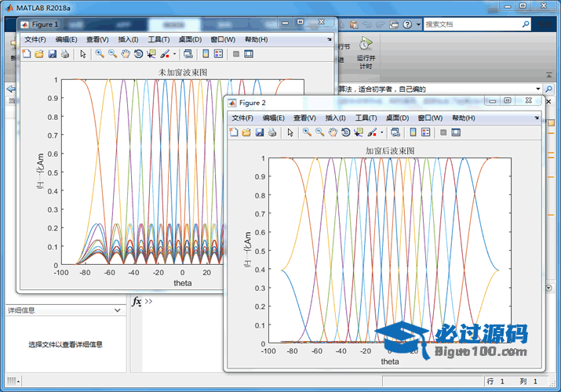Open MATLAB Help question-mark icon

pos(407,24)
